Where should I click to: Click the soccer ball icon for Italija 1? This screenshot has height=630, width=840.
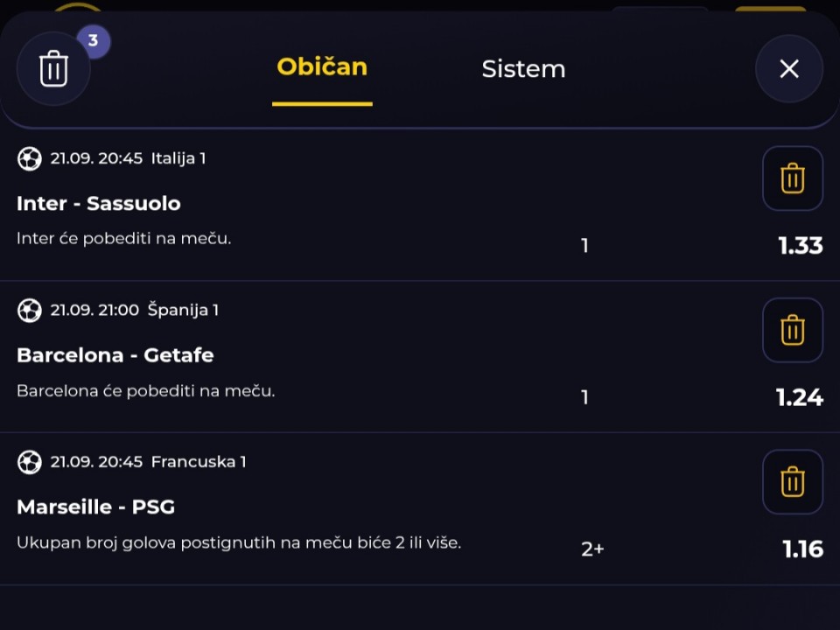pyautogui.click(x=30, y=158)
